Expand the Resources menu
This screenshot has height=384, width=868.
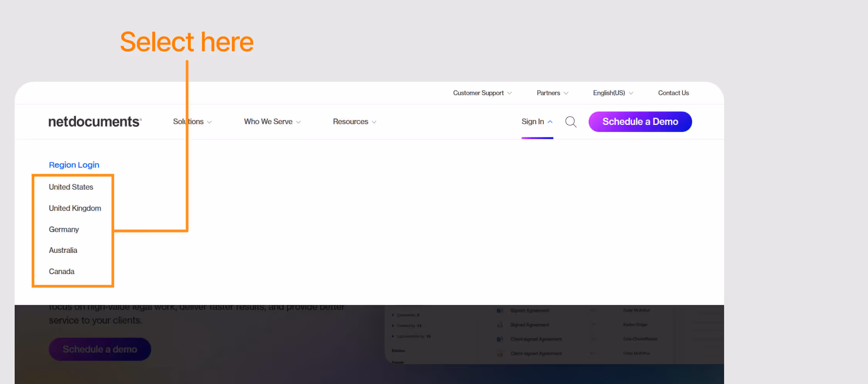point(355,121)
